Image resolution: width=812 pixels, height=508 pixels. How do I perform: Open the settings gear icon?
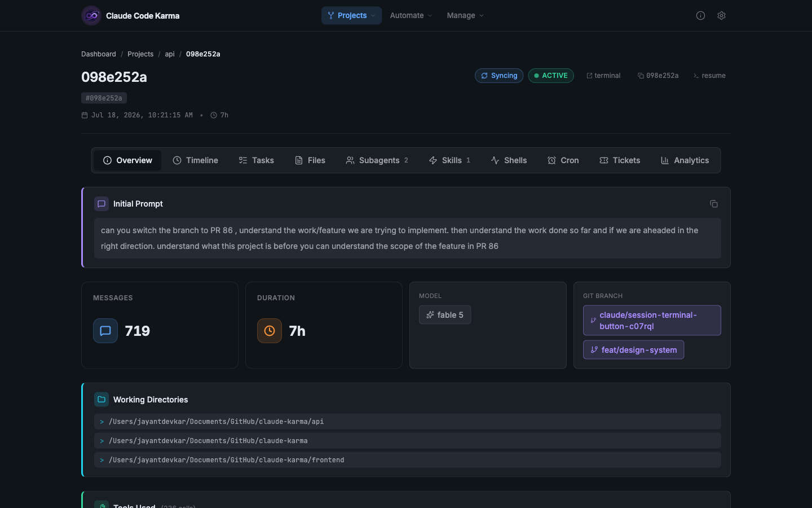721,16
